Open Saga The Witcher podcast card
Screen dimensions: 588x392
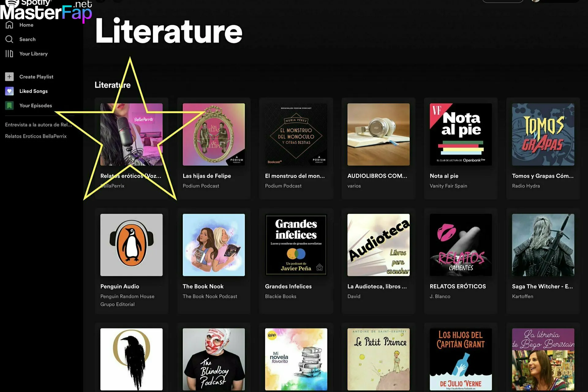coord(543,261)
